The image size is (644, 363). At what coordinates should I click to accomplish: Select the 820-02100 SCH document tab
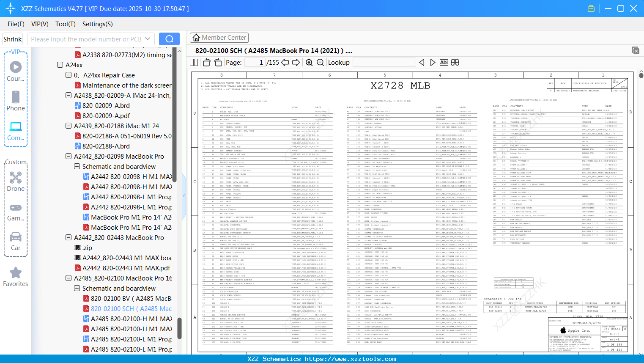click(274, 51)
